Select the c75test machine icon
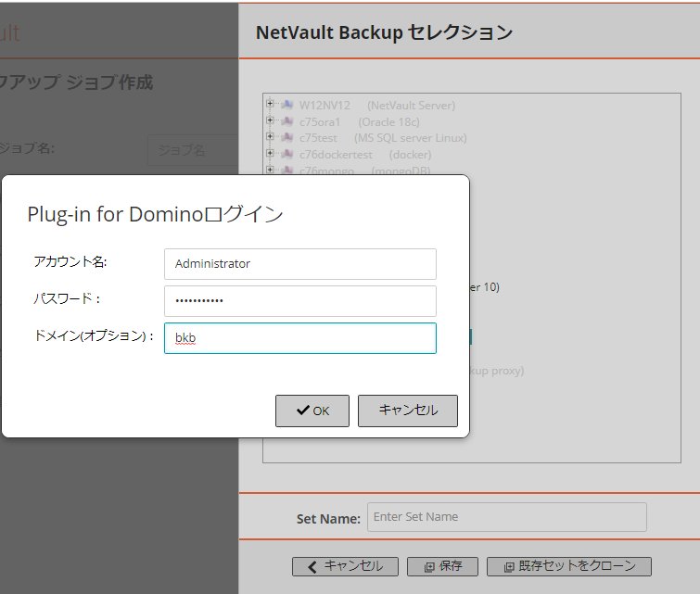Screen dimensions: 700x594 (x=287, y=137)
